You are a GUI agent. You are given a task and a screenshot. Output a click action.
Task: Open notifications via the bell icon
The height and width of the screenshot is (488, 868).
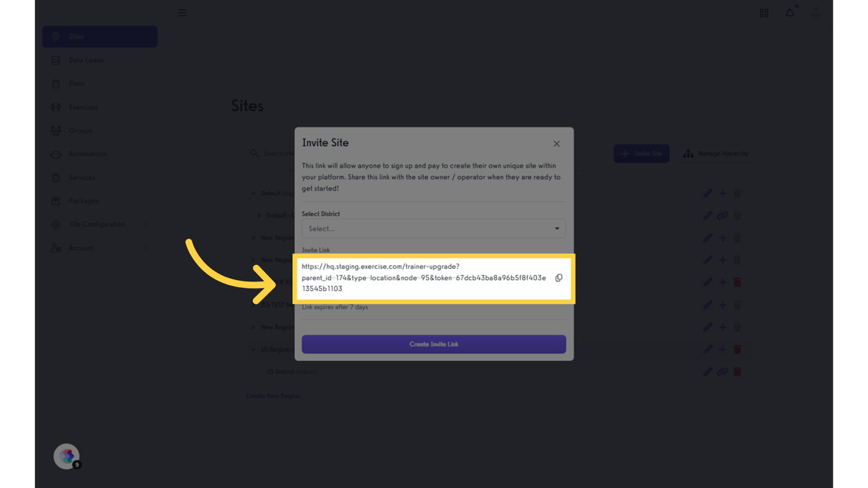tap(790, 13)
